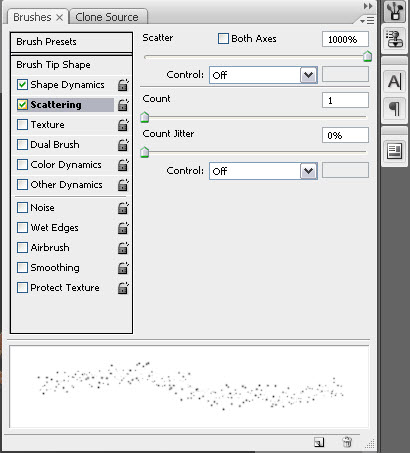The height and width of the screenshot is (453, 410).
Task: Toggle lock icon for Smoothing
Action: [x=123, y=268]
